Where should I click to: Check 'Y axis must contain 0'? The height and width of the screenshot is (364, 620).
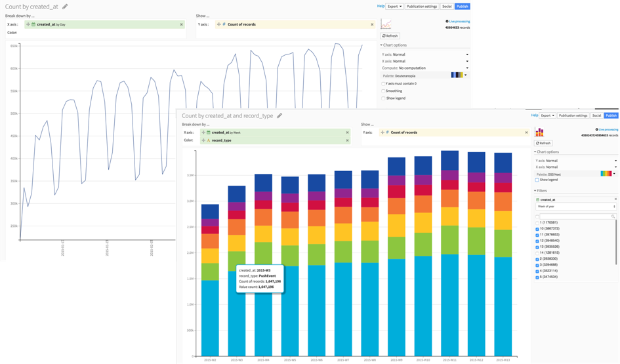point(383,84)
